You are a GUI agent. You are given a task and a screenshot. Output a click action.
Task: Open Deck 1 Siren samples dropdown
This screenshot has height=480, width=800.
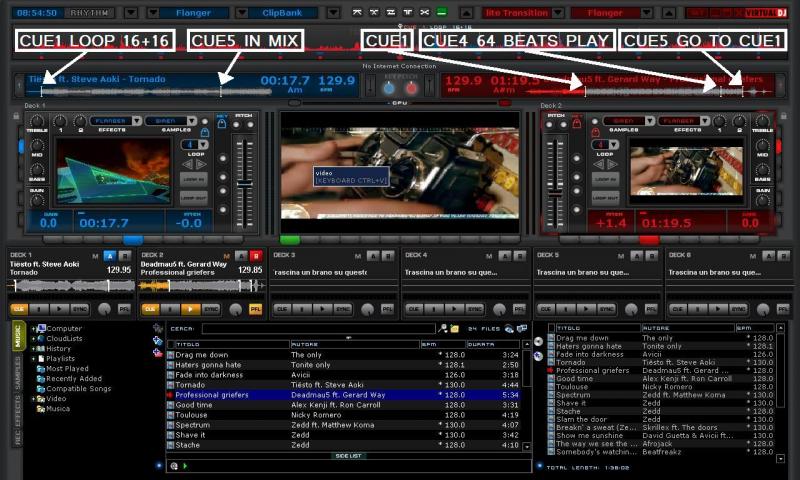point(191,121)
